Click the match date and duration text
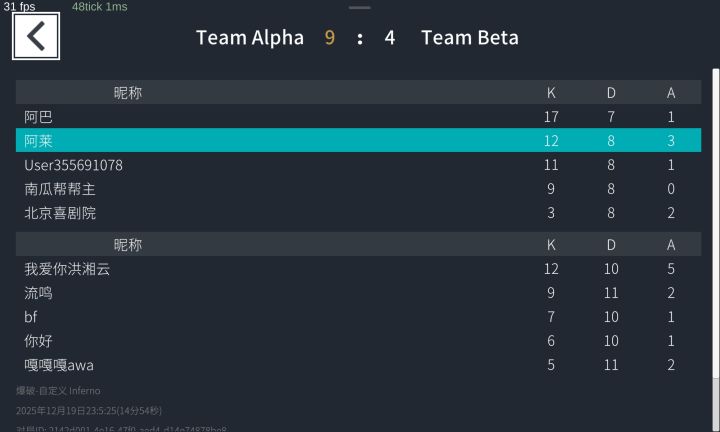 [89, 410]
